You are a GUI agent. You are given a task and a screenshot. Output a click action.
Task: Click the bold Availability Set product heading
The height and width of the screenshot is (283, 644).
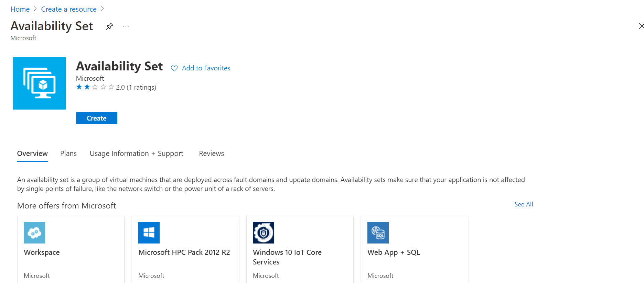(119, 66)
